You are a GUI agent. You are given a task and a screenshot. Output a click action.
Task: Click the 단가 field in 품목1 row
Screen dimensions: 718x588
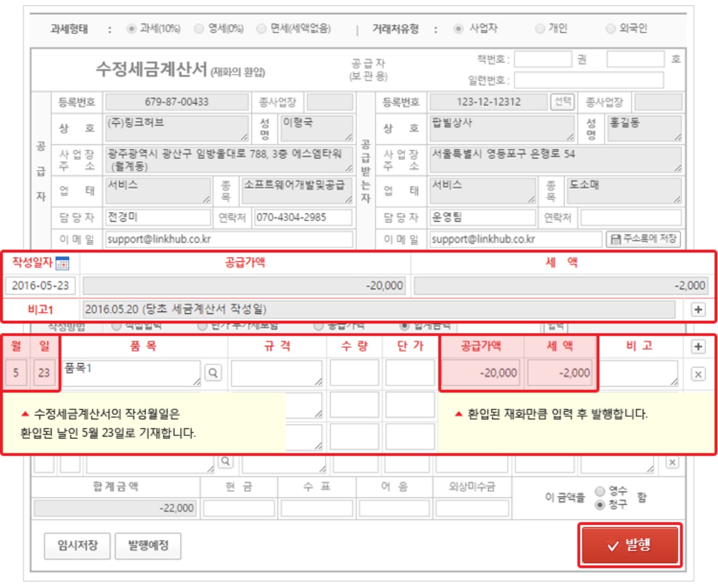(410, 373)
